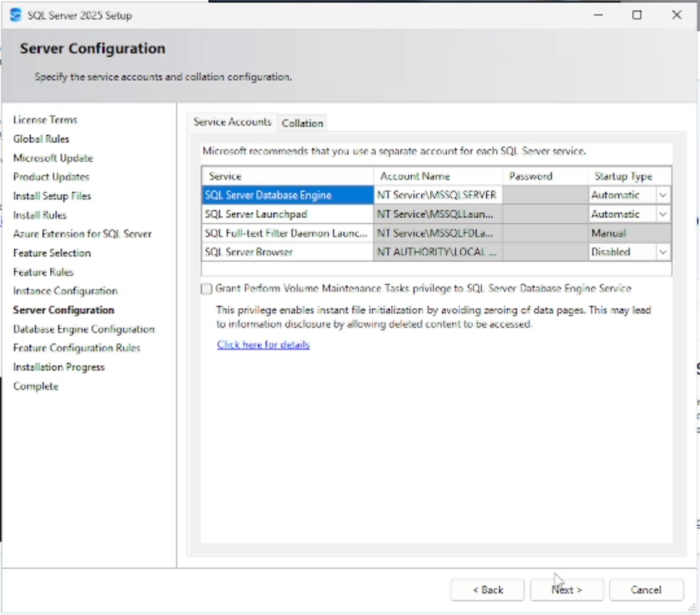
Task: Cancel the SQL Server installation
Action: coord(646,590)
